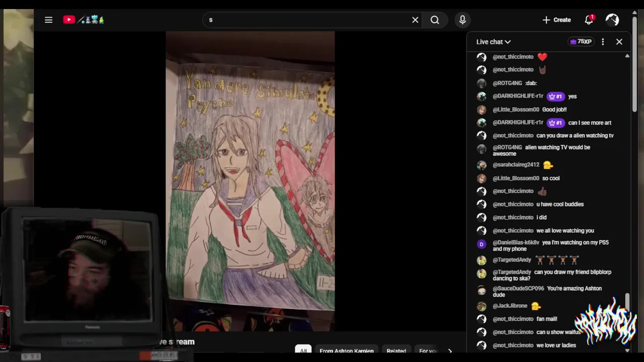
Task: Click the chat scroll up arrow
Action: point(627,56)
